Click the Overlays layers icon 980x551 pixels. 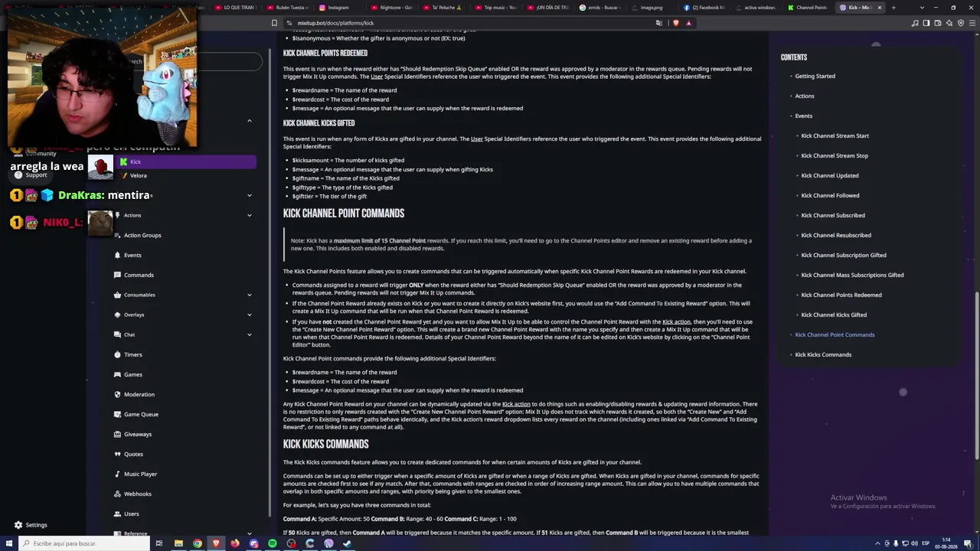[117, 315]
